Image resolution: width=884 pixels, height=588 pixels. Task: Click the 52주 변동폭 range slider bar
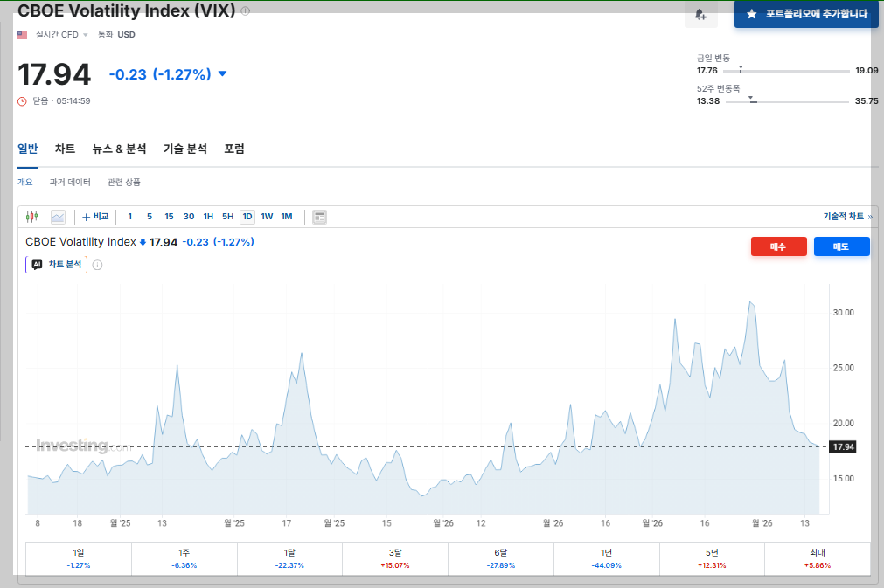pyautogui.click(x=787, y=101)
